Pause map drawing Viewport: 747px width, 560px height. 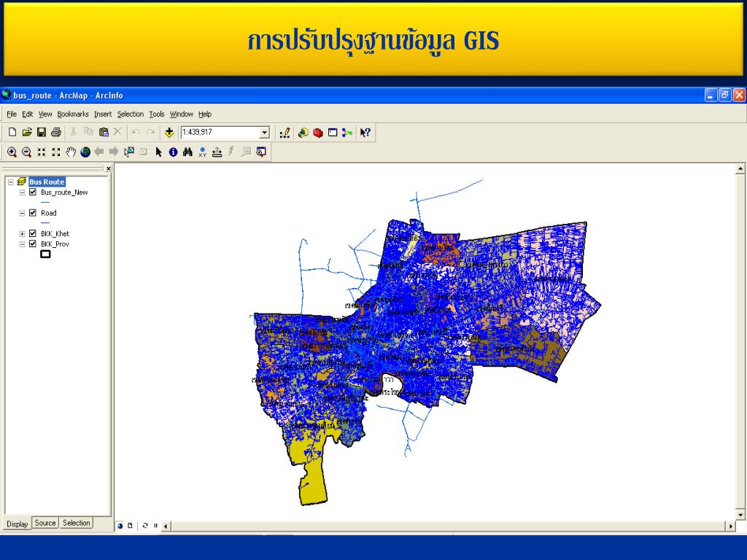[x=155, y=526]
